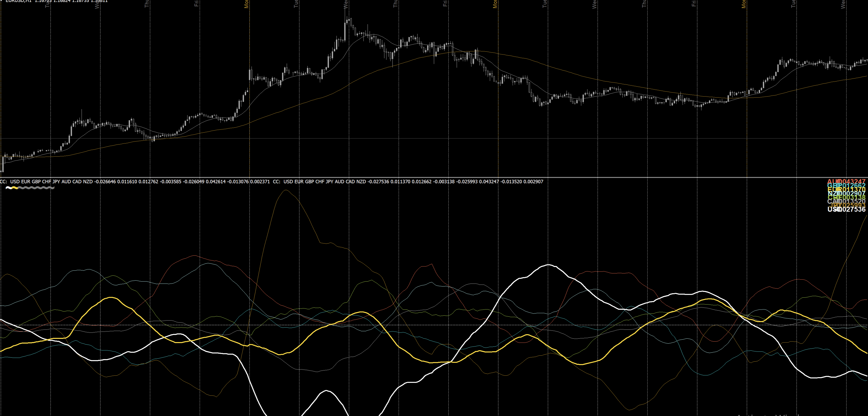Image resolution: width=868 pixels, height=416 pixels.
Task: Select the pale blue NZD strength label
Action: pos(846,194)
